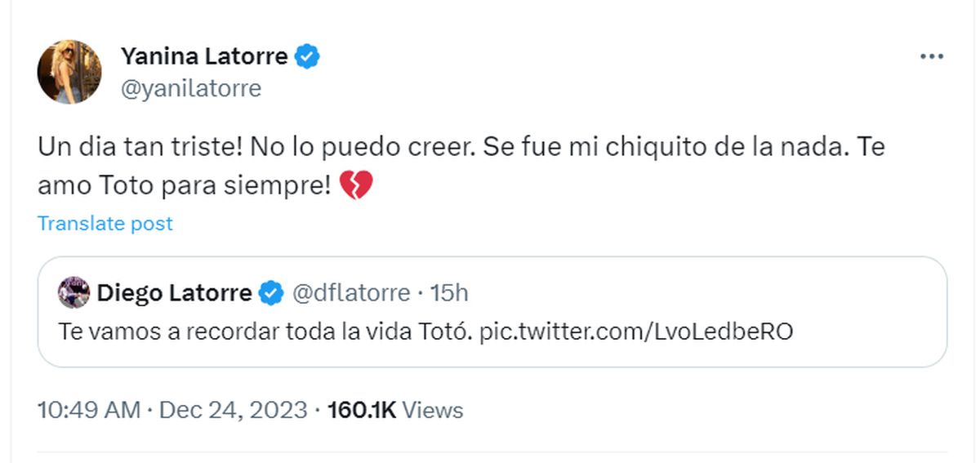Click the Translate post link
The width and height of the screenshot is (980, 463).
(x=105, y=224)
